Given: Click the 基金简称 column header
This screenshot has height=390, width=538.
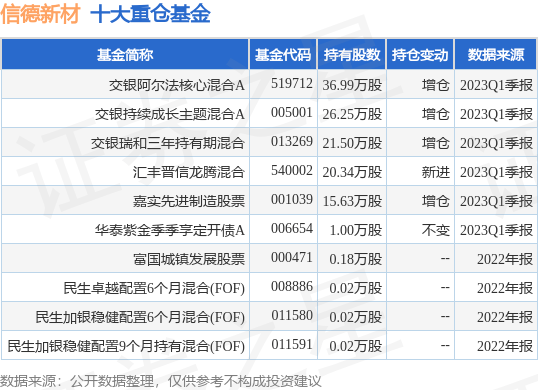Looking at the screenshot, I should pos(125,55).
